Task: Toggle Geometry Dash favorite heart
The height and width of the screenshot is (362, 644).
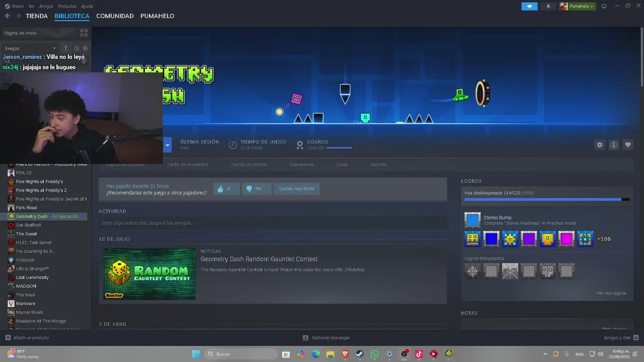Action: click(628, 145)
